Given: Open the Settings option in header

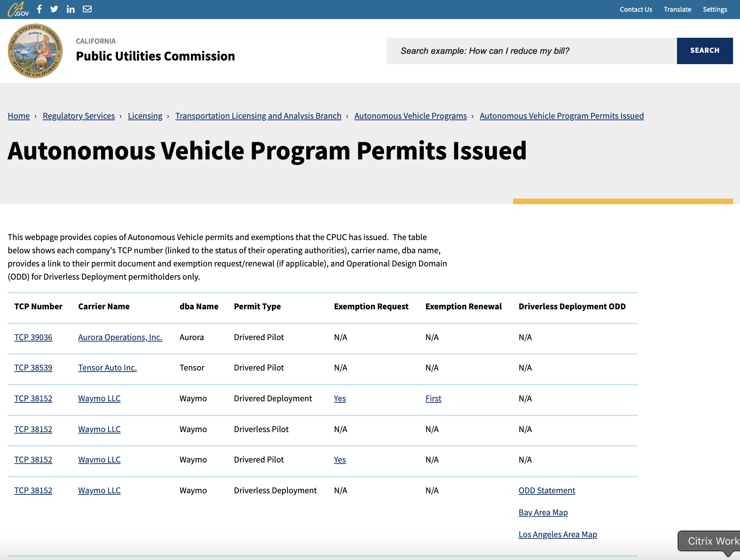Looking at the screenshot, I should 714,10.
